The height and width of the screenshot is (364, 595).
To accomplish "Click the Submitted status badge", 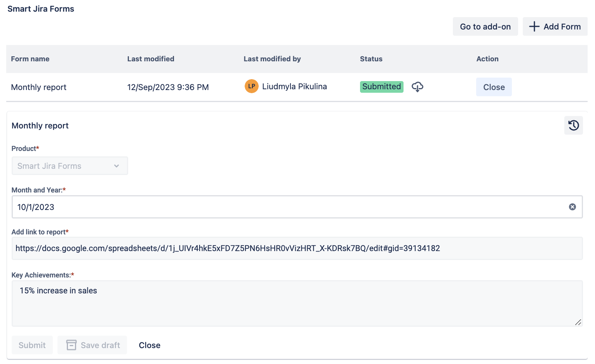I will click(381, 87).
